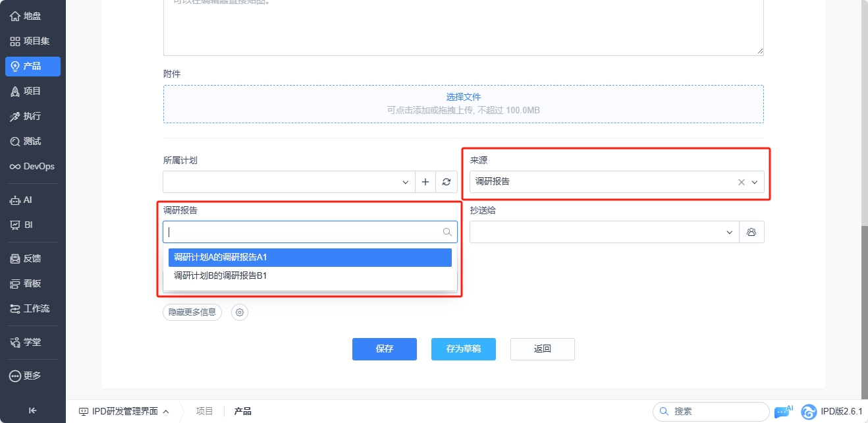This screenshot has height=423, width=868.
Task: Open the 产品 menu in the sidebar
Action: coord(33,66)
